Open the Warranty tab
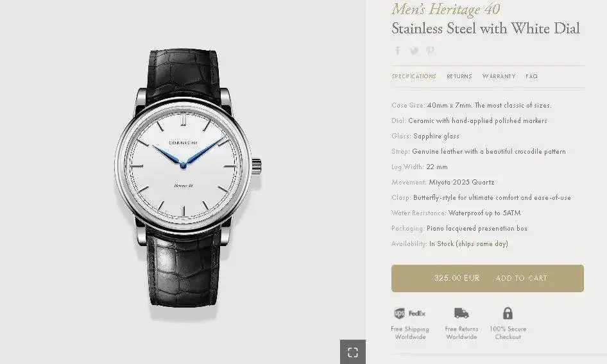607x364 pixels. point(499,76)
